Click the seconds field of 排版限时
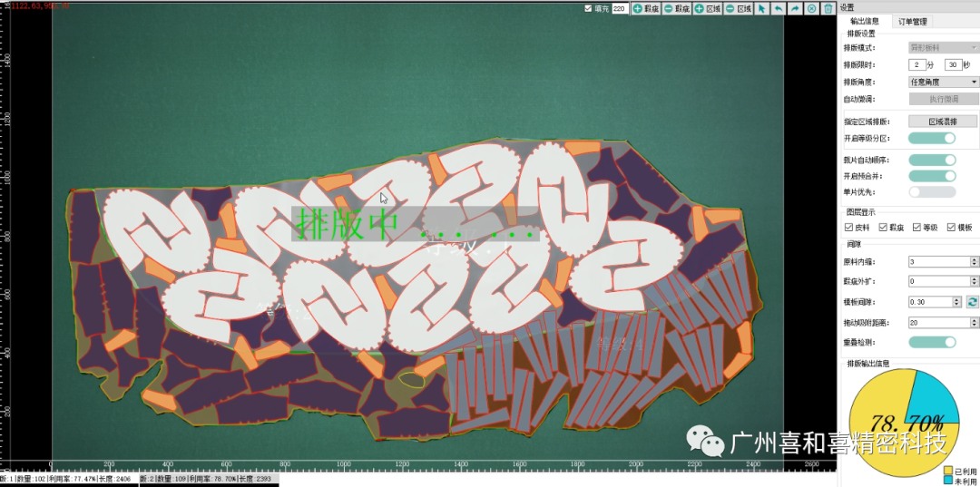The width and height of the screenshot is (980, 487). 953,65
